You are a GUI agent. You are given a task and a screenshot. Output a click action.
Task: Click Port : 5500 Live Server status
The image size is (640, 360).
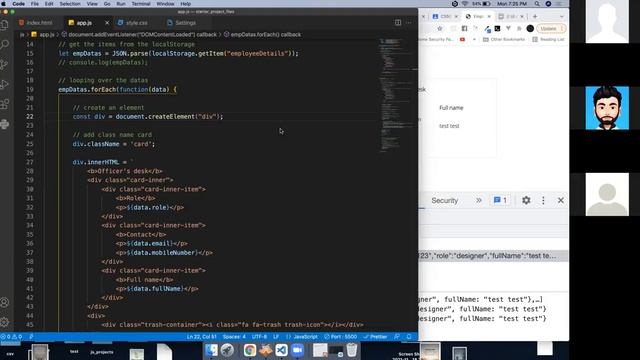(340, 337)
